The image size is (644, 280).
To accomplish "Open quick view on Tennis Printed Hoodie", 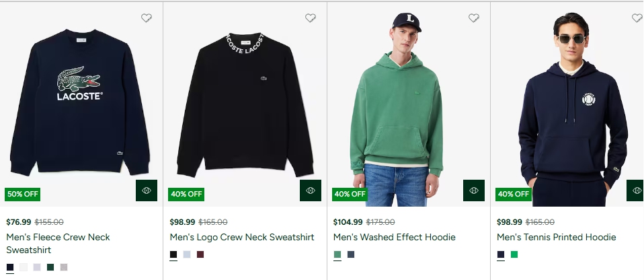I will pyautogui.click(x=636, y=190).
